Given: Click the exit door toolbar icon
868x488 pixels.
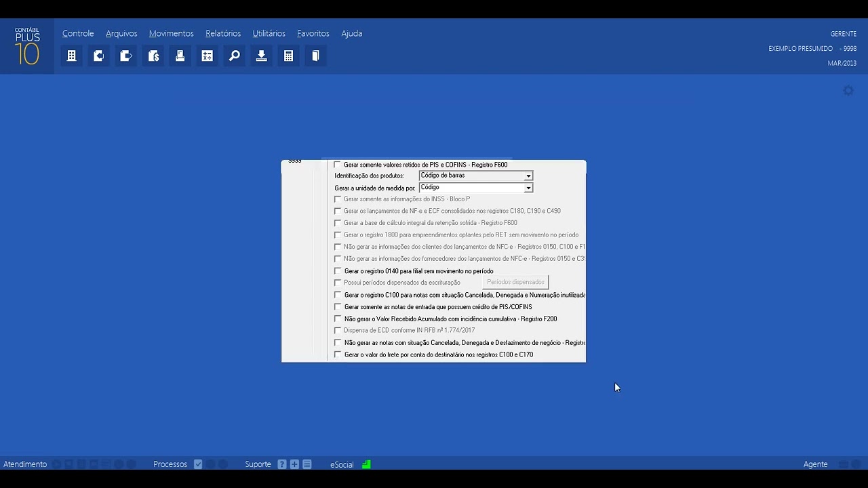Looking at the screenshot, I should (316, 56).
